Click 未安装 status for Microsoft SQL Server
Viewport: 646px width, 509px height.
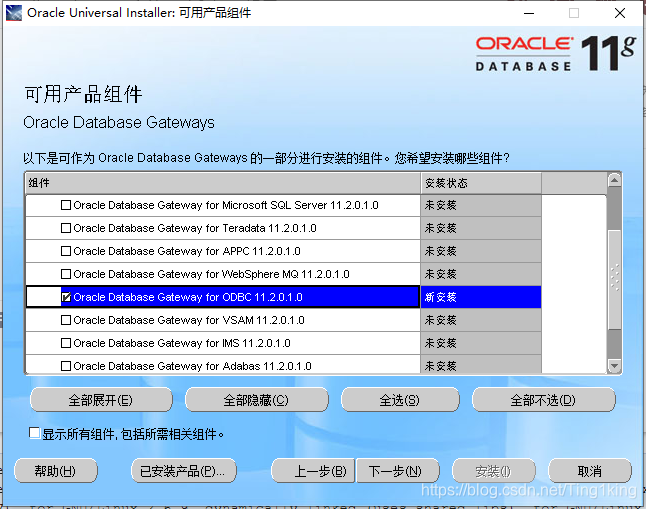click(481, 205)
